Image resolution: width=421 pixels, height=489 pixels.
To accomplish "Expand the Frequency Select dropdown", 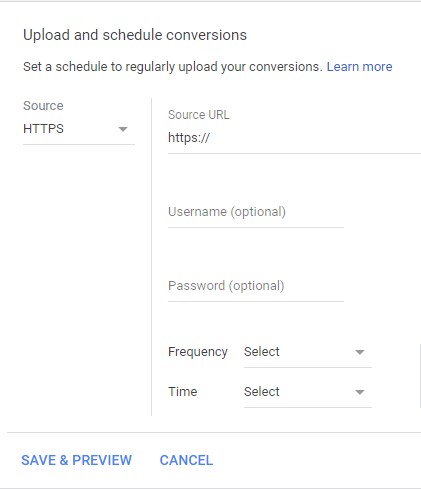I will tap(308, 353).
